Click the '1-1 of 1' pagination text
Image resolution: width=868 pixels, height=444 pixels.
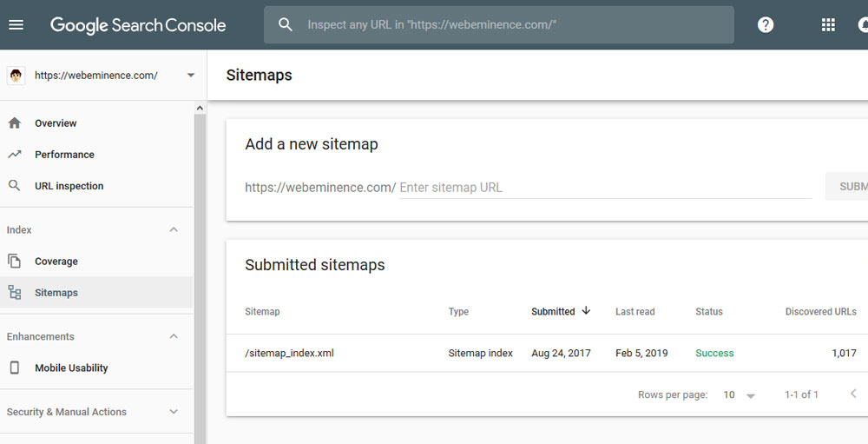[x=801, y=394]
